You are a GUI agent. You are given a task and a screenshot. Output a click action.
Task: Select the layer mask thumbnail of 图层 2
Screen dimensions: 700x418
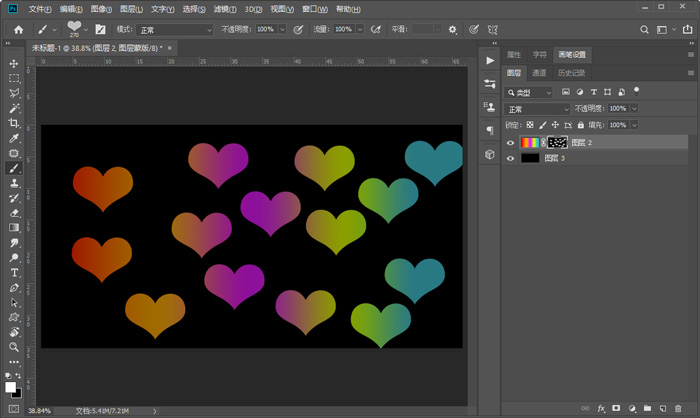pos(557,143)
